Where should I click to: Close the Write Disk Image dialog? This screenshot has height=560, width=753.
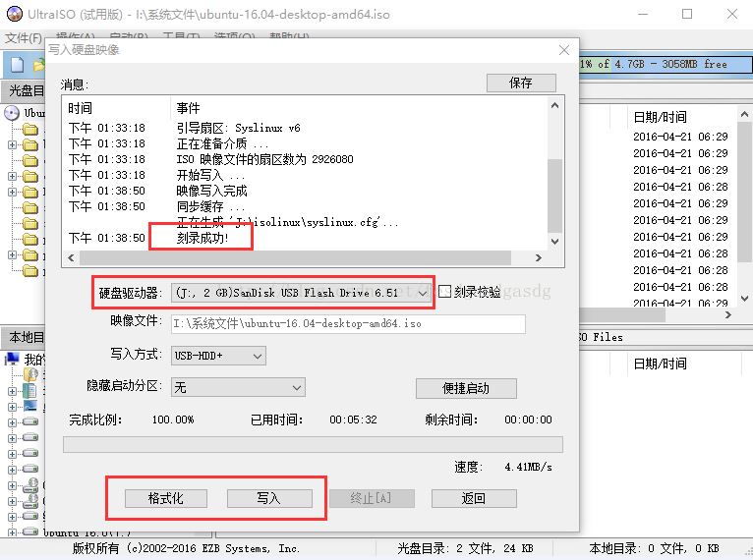click(x=563, y=50)
